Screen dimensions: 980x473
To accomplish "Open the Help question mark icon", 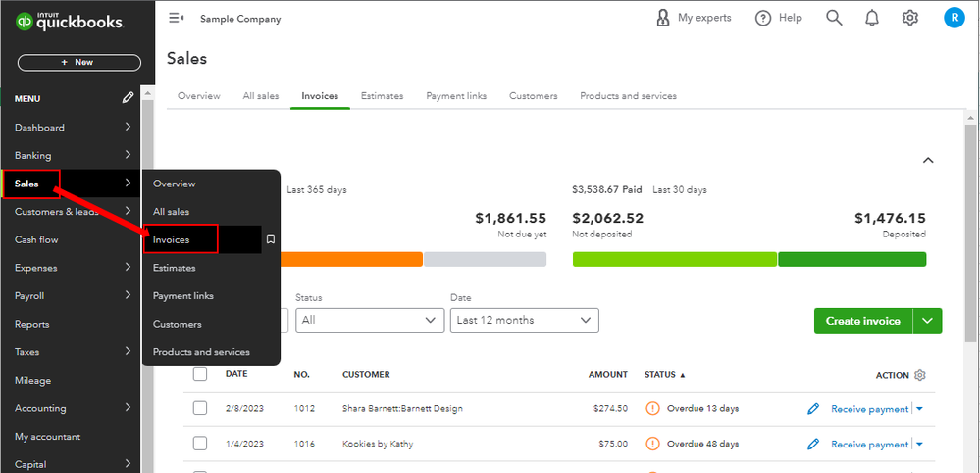I will (763, 18).
